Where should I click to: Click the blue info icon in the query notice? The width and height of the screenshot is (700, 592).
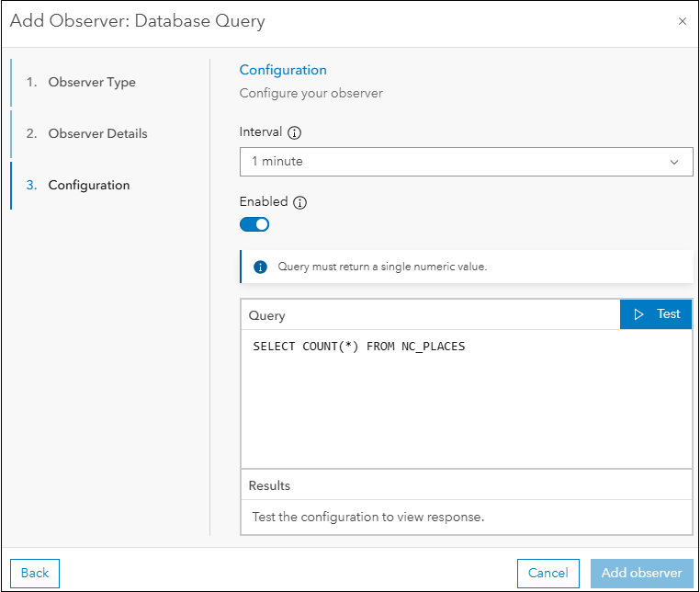(260, 267)
